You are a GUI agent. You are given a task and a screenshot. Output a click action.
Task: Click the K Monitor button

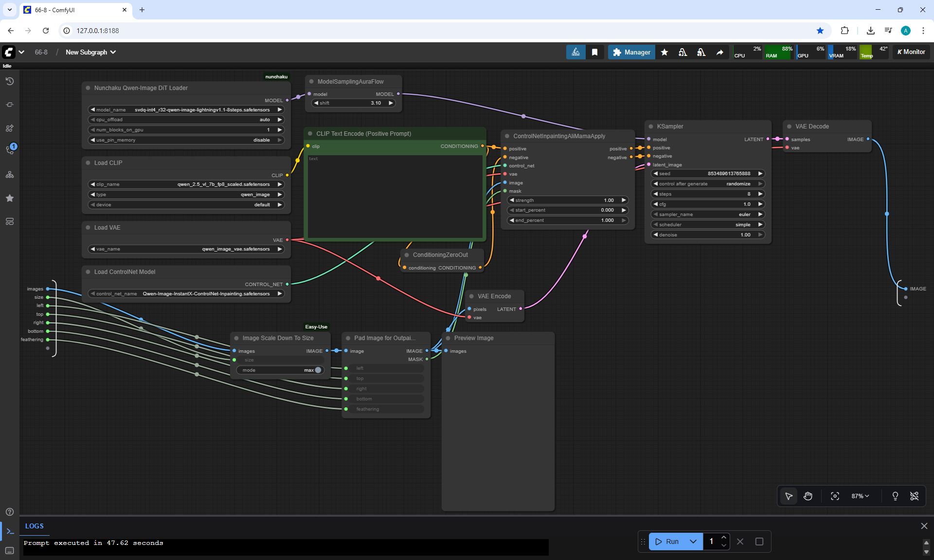pyautogui.click(x=911, y=52)
